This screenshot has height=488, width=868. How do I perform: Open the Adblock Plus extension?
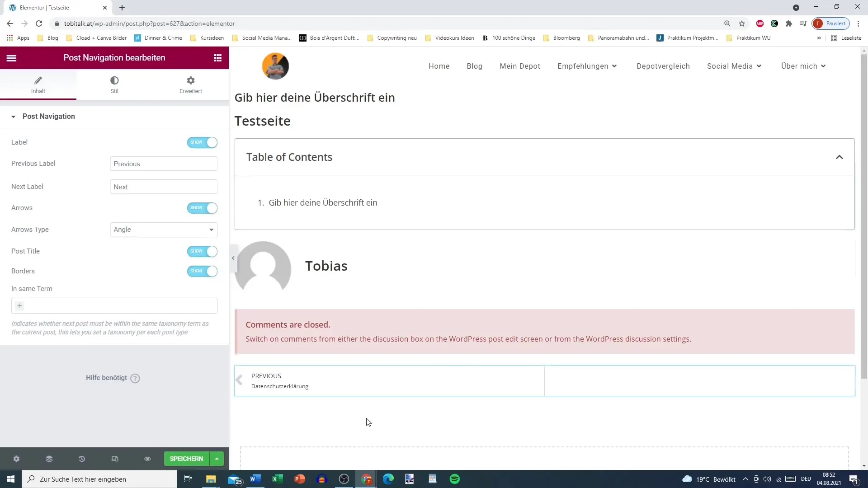(x=760, y=23)
